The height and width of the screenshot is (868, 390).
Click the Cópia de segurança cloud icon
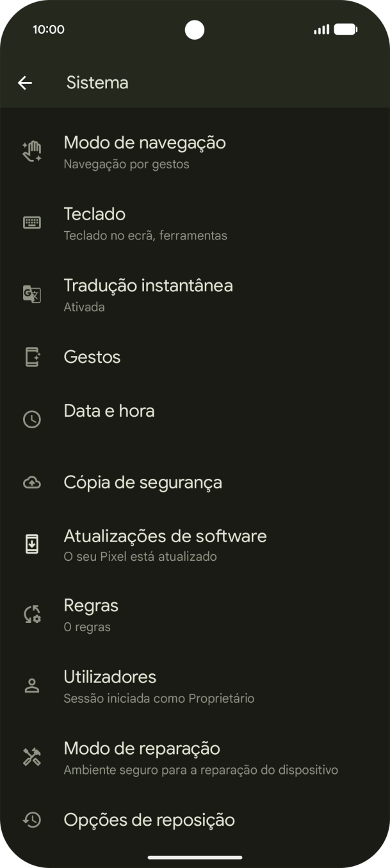click(31, 483)
